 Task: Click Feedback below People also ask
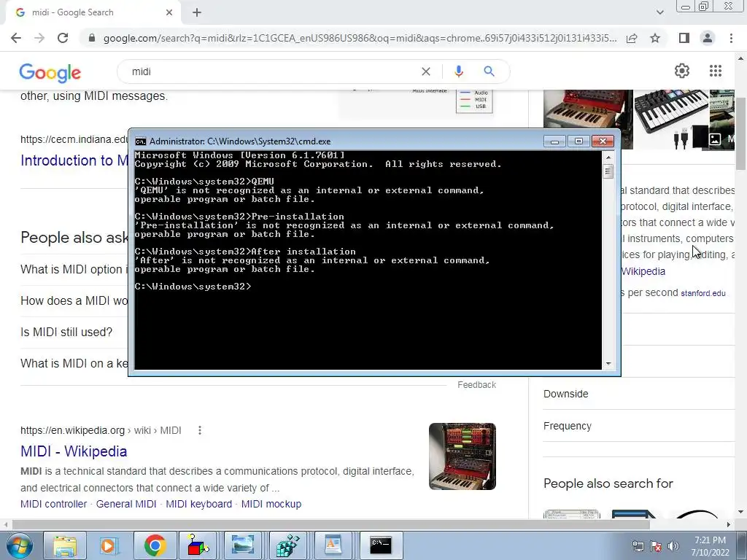(476, 385)
